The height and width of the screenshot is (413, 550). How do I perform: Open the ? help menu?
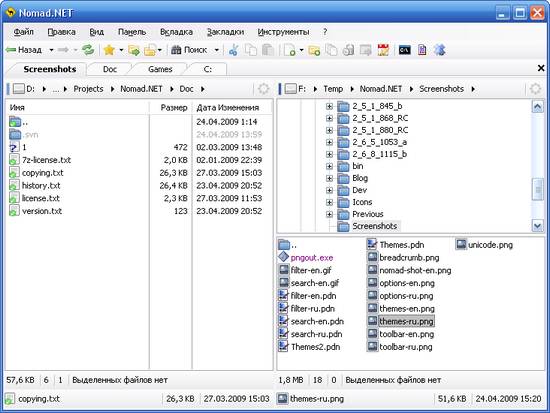[x=325, y=32]
